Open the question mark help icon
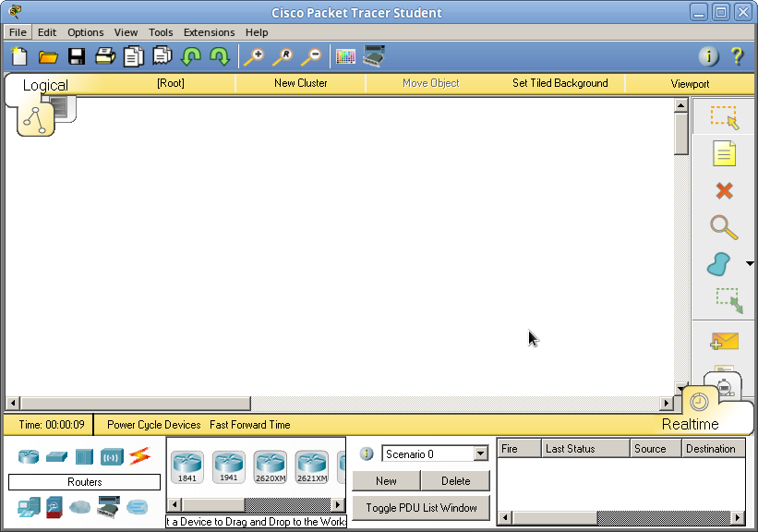Screen dimensions: 758x532 click(x=737, y=56)
